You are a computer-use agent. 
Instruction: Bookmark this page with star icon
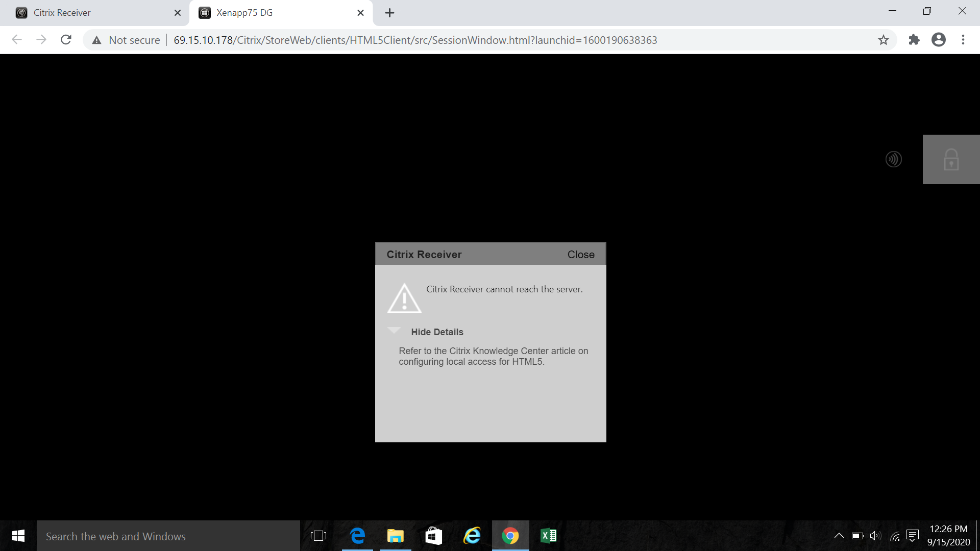884,40
